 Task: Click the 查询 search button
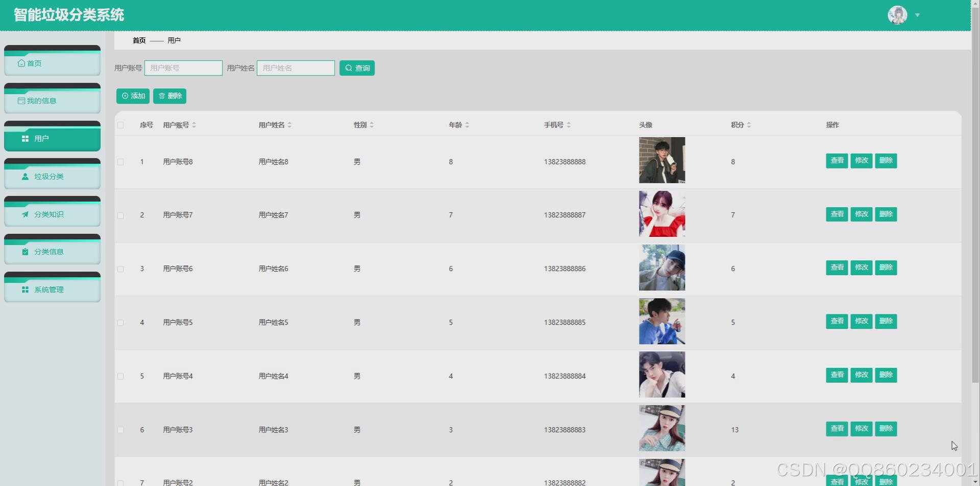point(357,68)
